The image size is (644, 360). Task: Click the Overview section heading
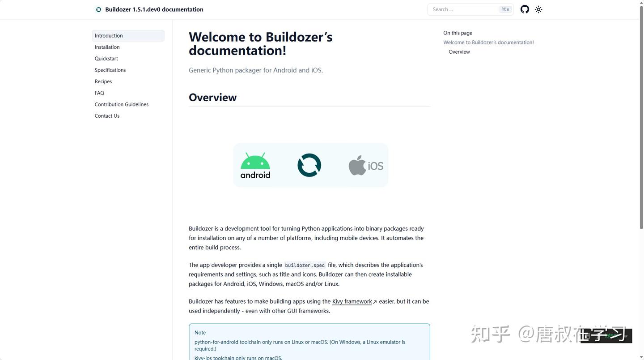click(212, 98)
